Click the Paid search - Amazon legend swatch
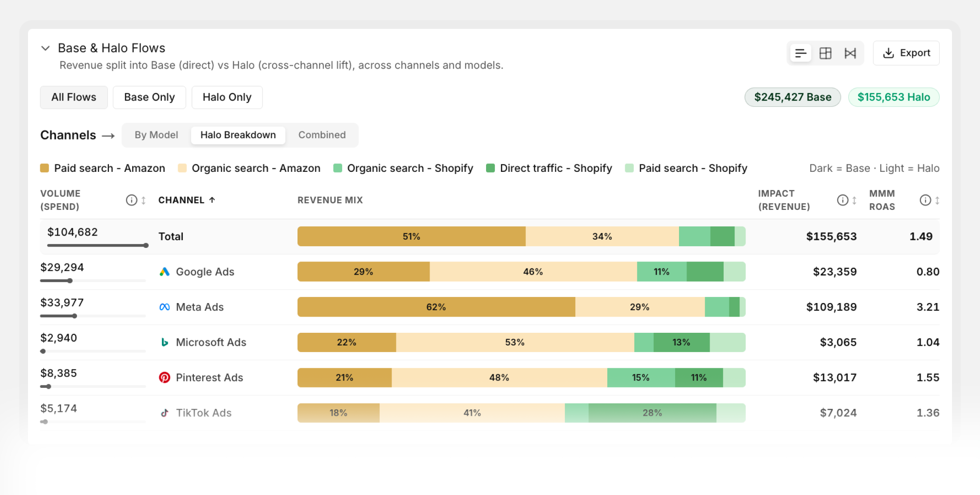The image size is (980, 495). coord(44,168)
